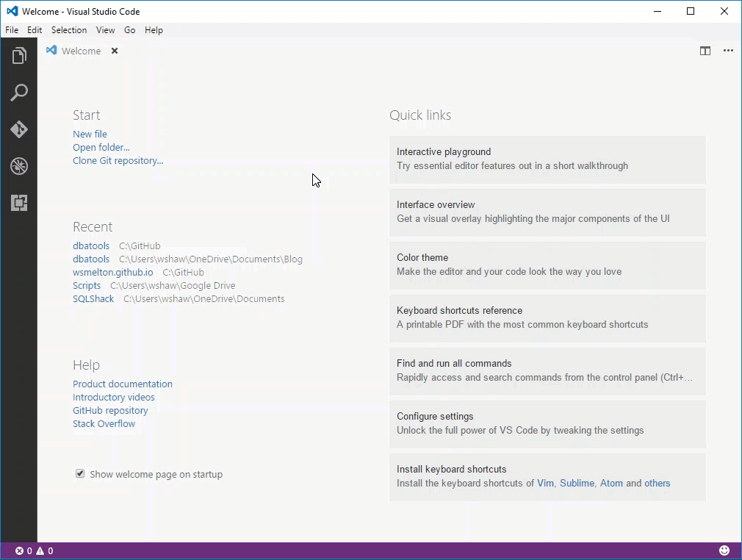Visit Stack Overflow from the Help section
This screenshot has height=560, width=742.
click(104, 423)
